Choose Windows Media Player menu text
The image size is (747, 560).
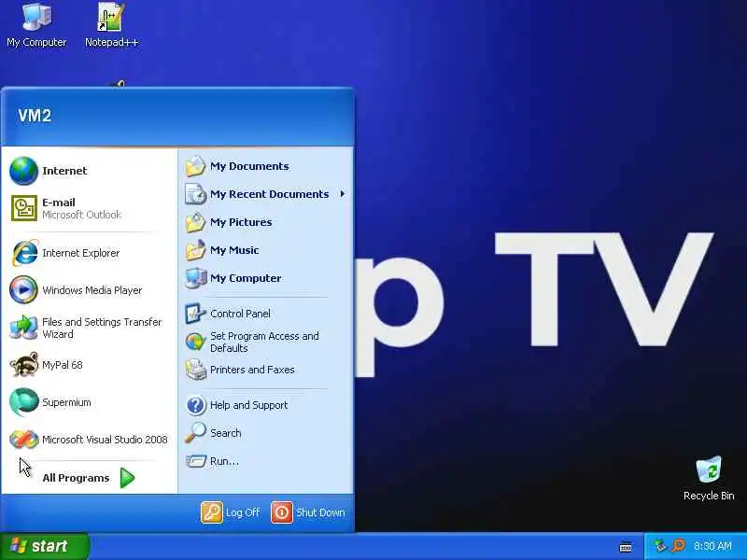[92, 290]
